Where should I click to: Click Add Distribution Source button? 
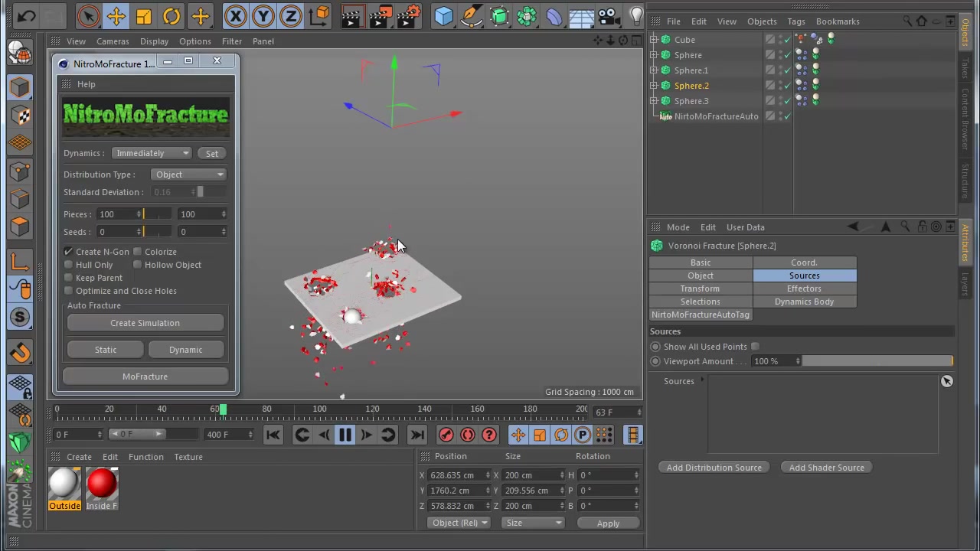pyautogui.click(x=714, y=468)
